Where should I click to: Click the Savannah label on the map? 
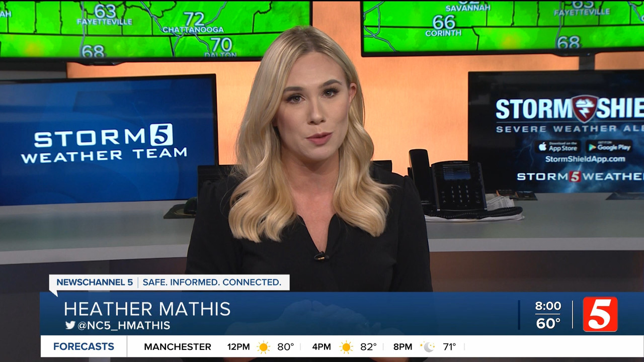tap(468, 8)
